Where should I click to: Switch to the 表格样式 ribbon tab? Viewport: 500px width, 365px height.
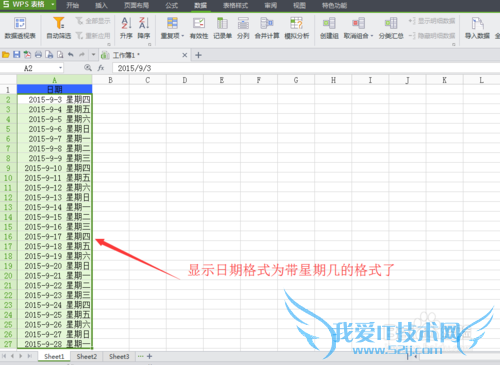point(236,5)
